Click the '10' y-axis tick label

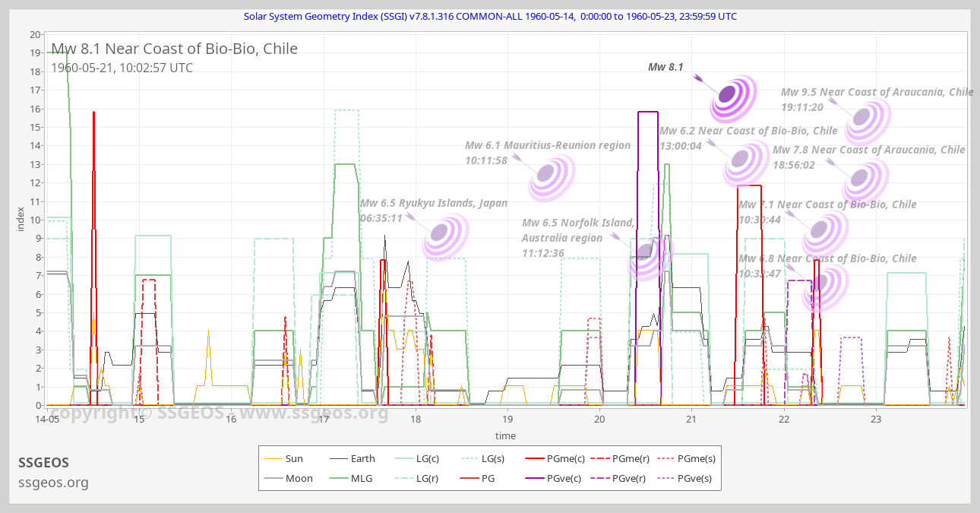[35, 220]
